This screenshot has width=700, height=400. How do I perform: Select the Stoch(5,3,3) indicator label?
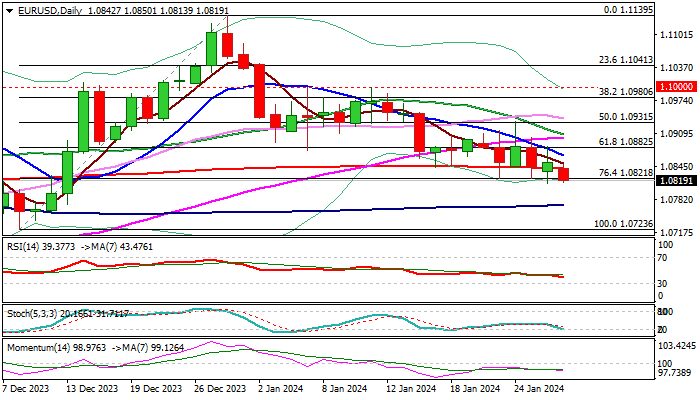28,313
